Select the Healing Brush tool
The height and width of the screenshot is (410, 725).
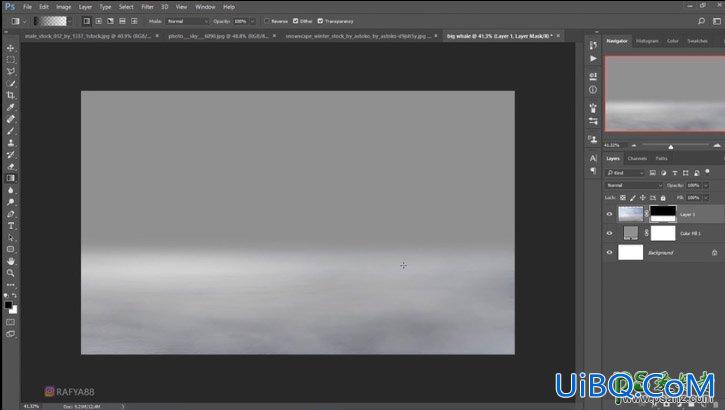(10, 119)
